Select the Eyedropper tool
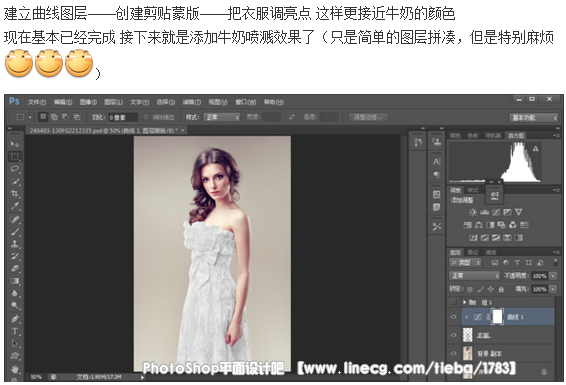 (14, 206)
